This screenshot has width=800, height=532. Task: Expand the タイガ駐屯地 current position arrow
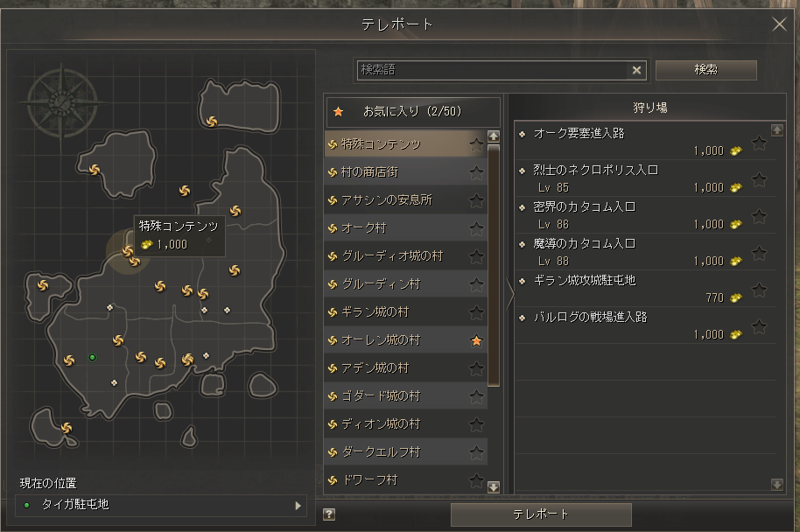point(298,506)
